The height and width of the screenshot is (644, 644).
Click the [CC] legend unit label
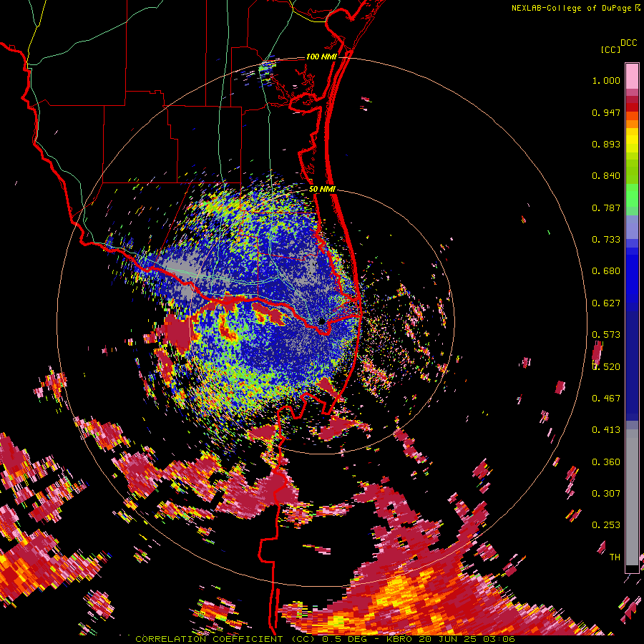610,49
